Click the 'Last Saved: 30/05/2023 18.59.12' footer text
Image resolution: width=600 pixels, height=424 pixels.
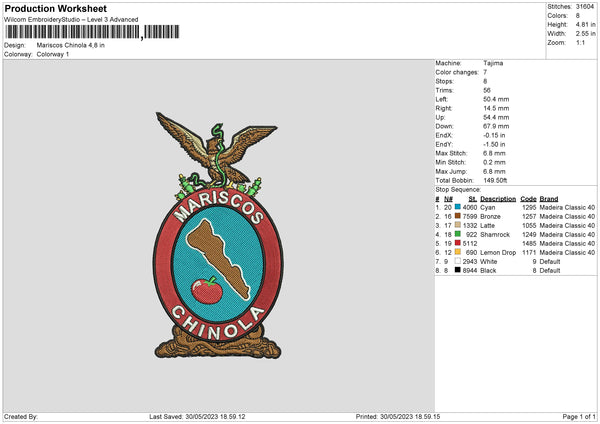(x=197, y=416)
